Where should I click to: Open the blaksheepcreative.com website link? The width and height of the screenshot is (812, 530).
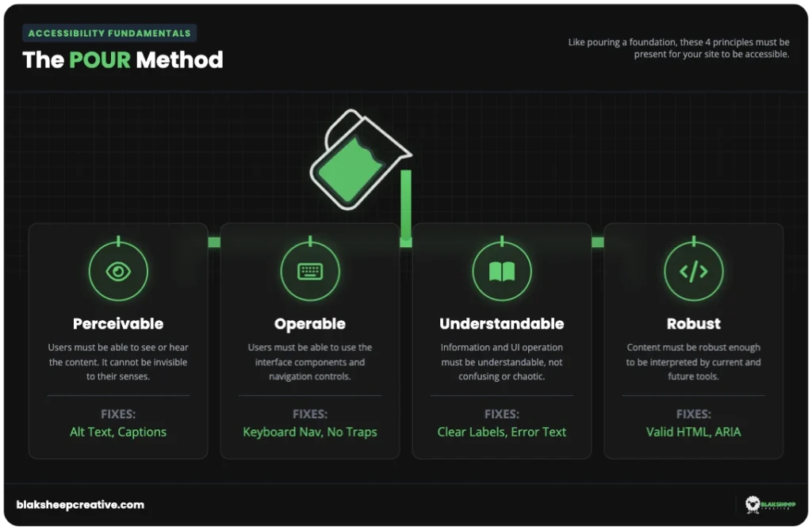[x=81, y=504]
